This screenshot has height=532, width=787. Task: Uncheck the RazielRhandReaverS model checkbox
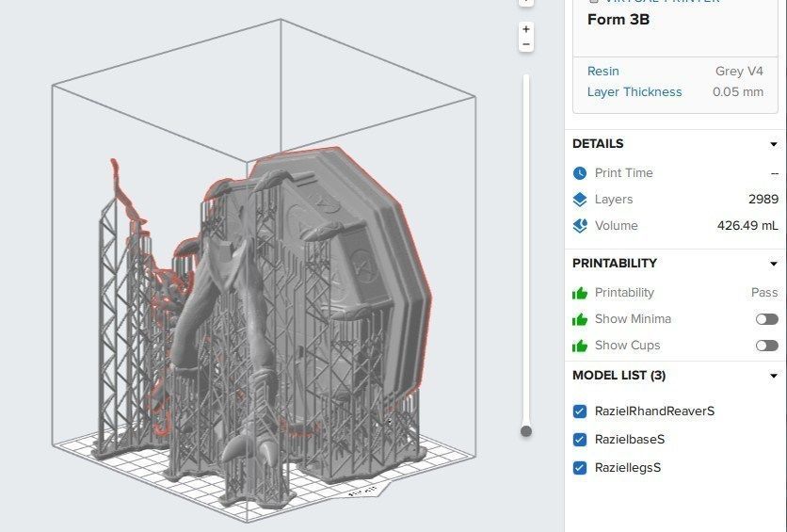click(x=580, y=411)
